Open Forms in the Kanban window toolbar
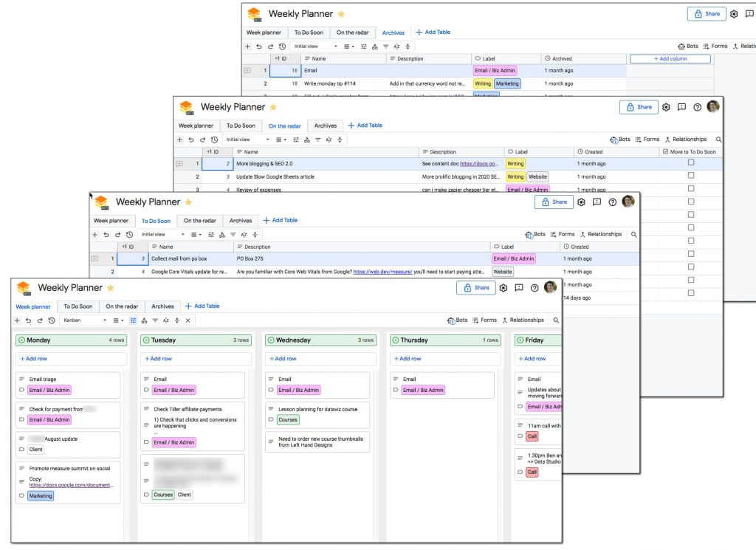 [484, 320]
